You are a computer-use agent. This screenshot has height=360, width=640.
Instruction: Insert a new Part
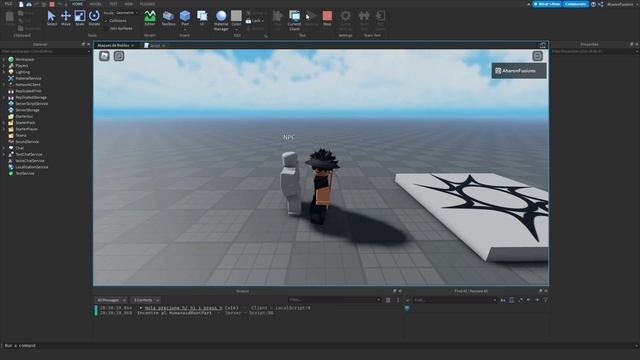click(x=185, y=18)
